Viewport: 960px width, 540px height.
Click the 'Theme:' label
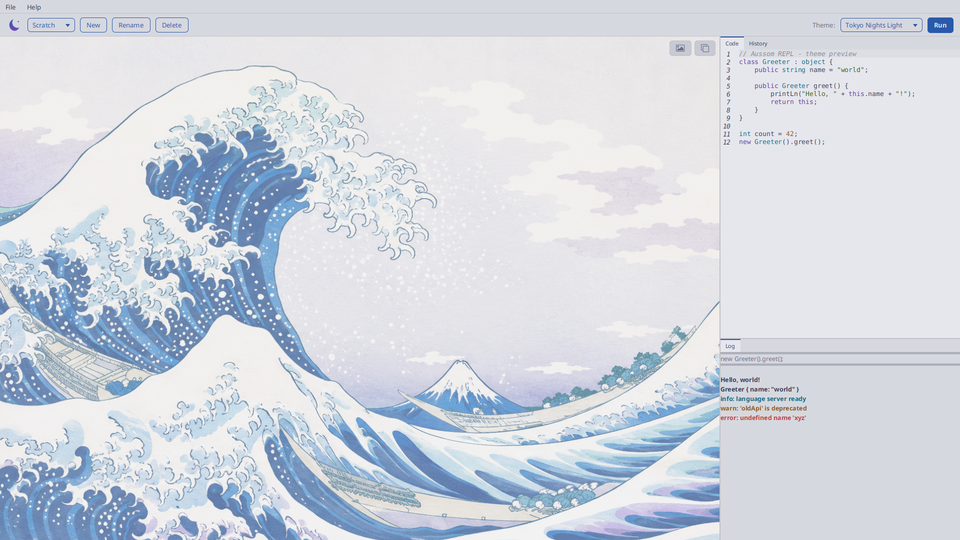tap(823, 25)
